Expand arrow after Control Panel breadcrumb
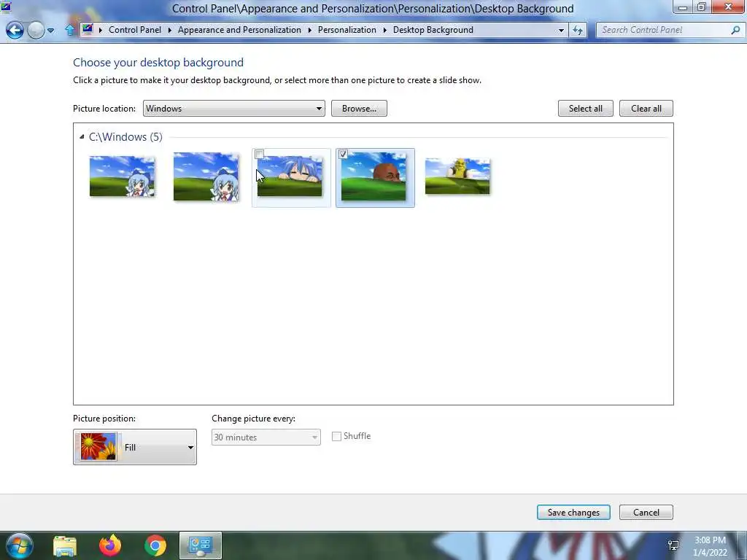This screenshot has width=747, height=560. [169, 30]
